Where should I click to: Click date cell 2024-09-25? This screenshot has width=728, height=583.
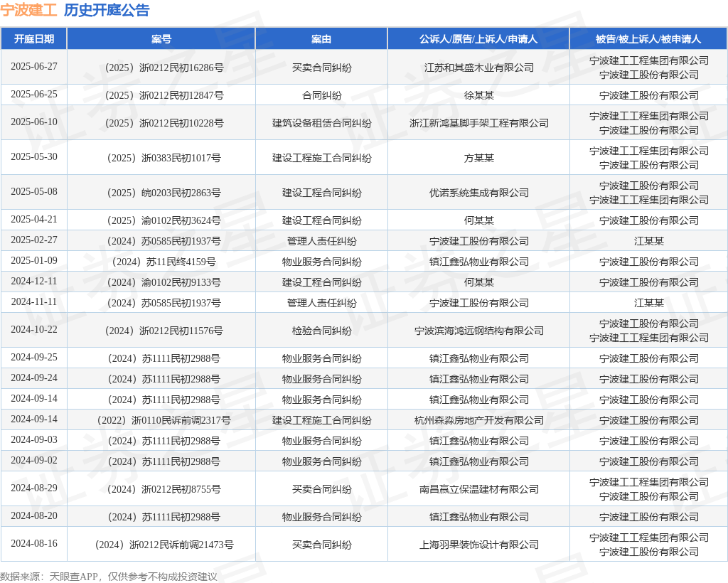tap(34, 357)
